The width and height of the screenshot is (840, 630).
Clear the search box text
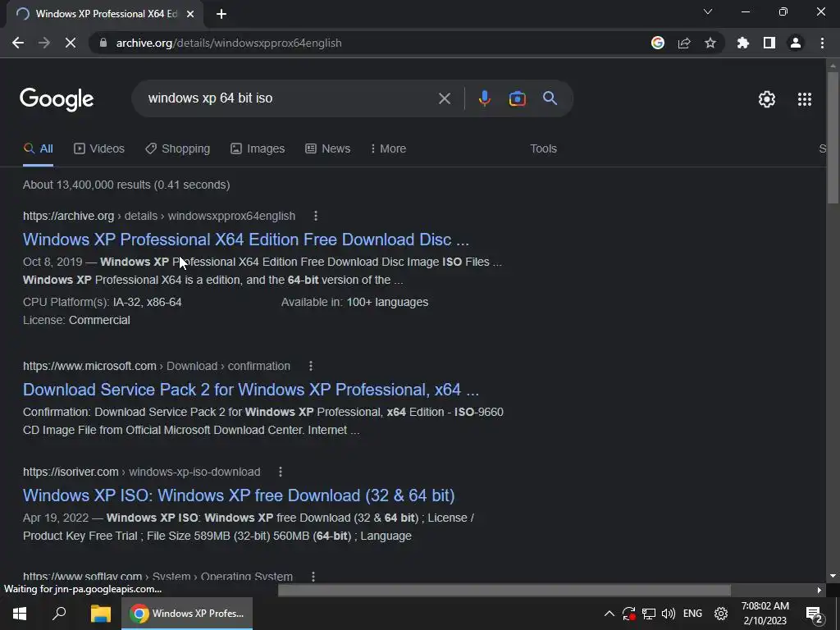444,98
